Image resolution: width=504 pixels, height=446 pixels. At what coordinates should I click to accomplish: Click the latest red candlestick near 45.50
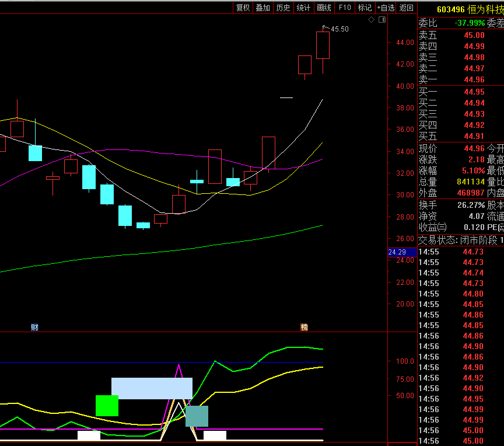(323, 45)
